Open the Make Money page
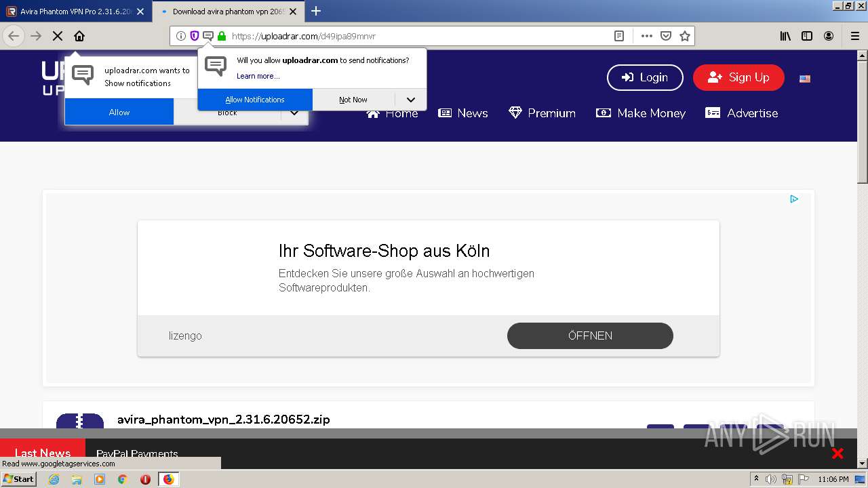Image resolution: width=868 pixels, height=488 pixels. point(641,113)
